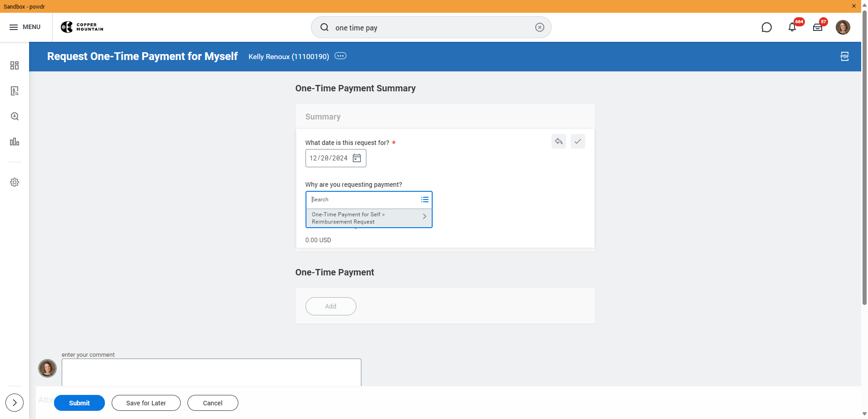Open the calendar date picker
The image size is (868, 419).
357,158
